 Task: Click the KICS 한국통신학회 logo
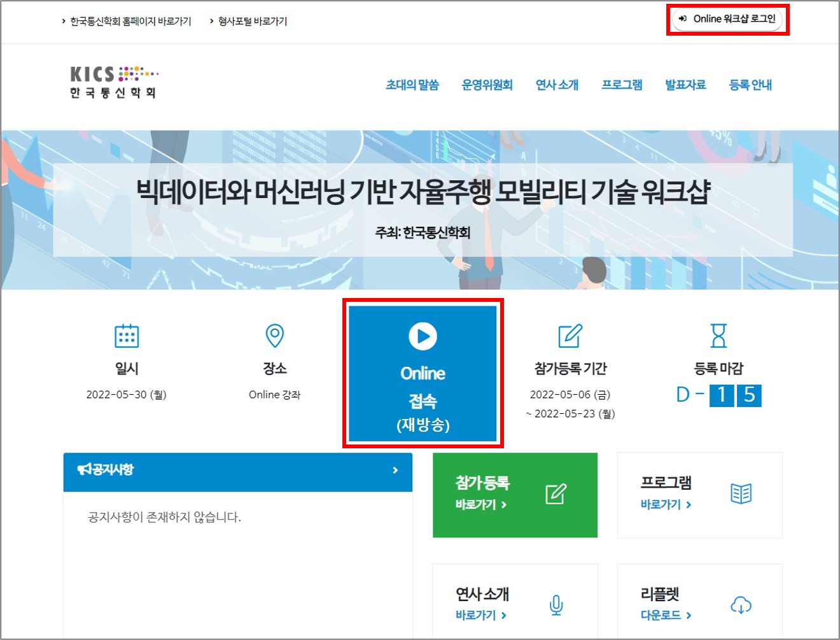(x=114, y=83)
